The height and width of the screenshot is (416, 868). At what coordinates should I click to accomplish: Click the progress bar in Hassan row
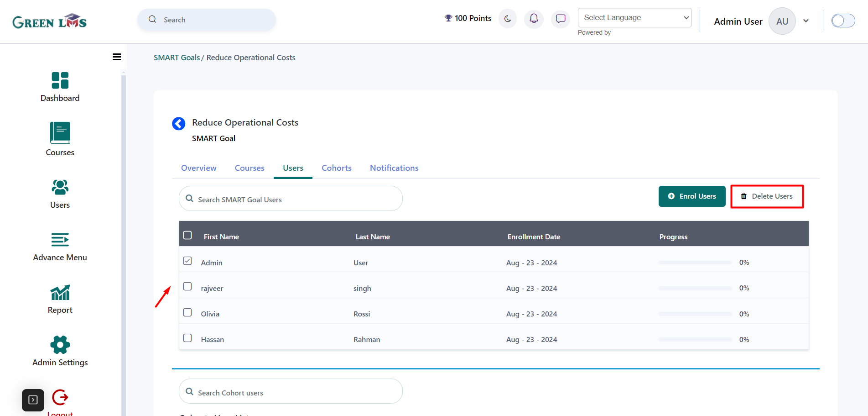pyautogui.click(x=695, y=340)
